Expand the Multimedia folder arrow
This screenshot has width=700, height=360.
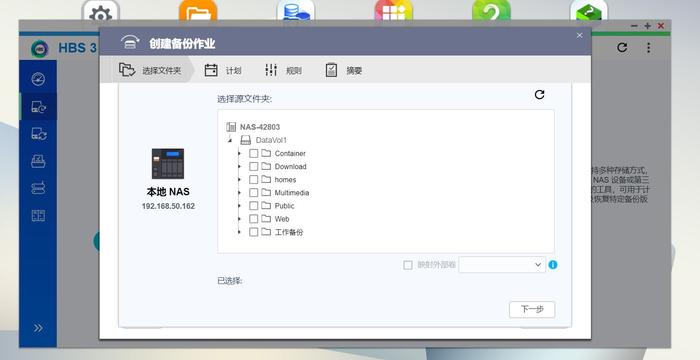point(239,193)
